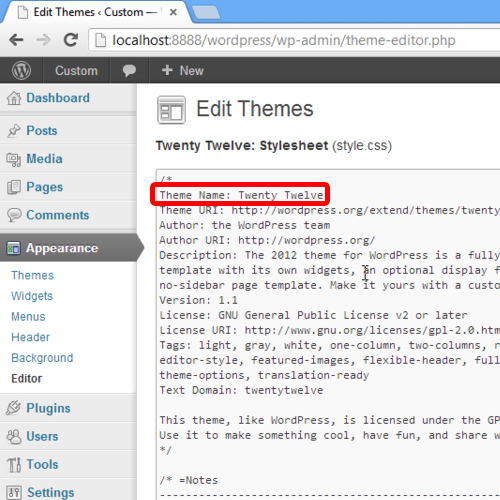Reload the page with the refresh icon
Viewport: 500px width, 500px height.
[71, 40]
